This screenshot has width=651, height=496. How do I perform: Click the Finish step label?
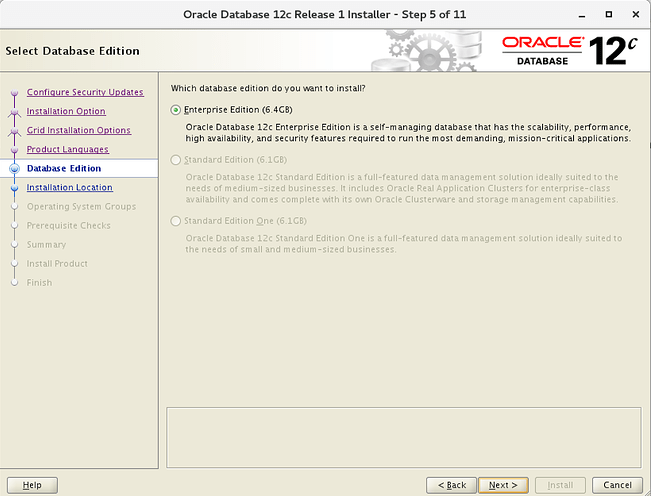[x=39, y=283]
